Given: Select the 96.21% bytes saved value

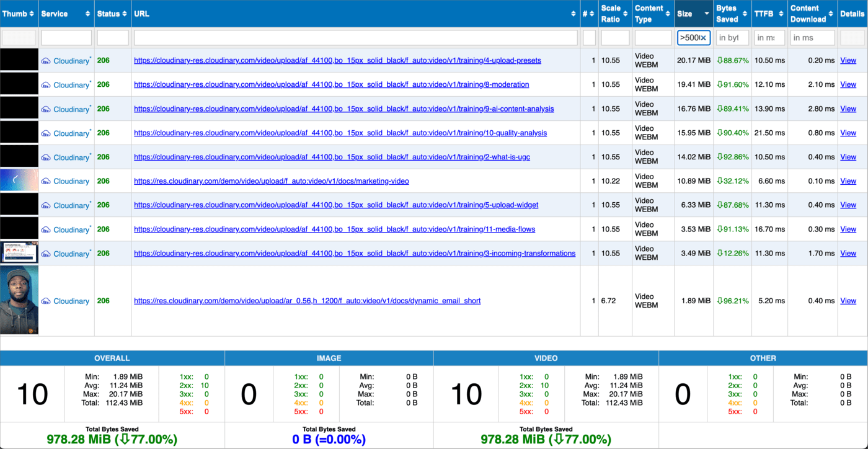Looking at the screenshot, I should [732, 301].
